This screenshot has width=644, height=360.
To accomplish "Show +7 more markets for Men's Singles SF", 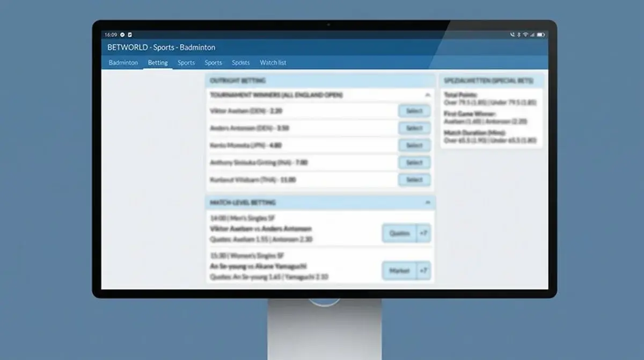I will (x=424, y=234).
